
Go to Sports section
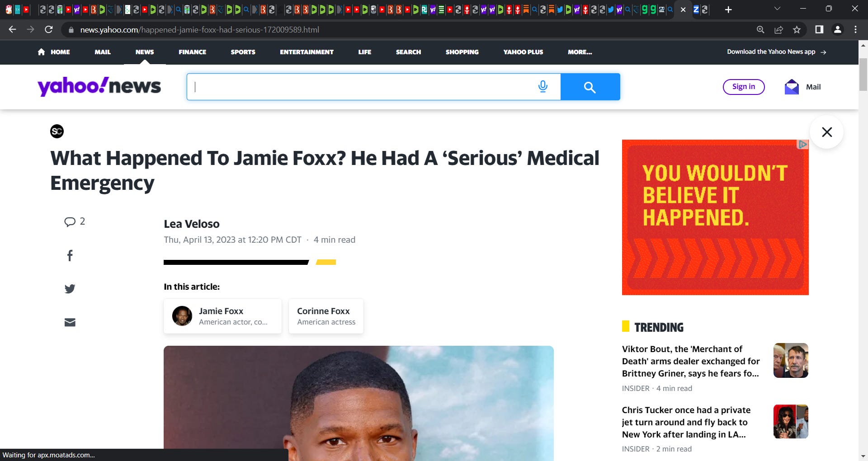[243, 52]
